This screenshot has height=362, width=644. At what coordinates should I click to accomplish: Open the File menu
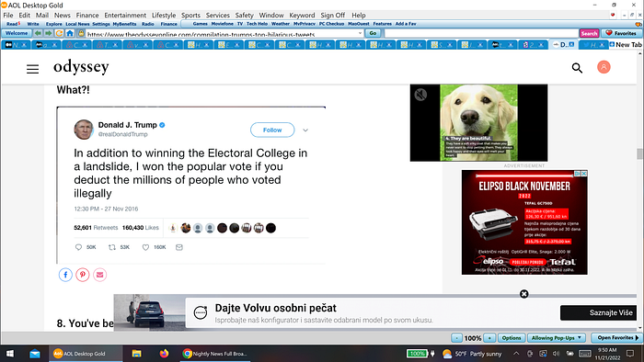click(x=8, y=16)
